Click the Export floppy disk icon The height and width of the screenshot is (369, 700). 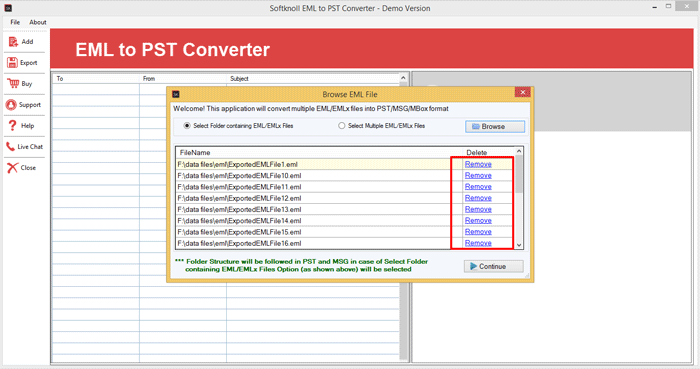tap(12, 63)
